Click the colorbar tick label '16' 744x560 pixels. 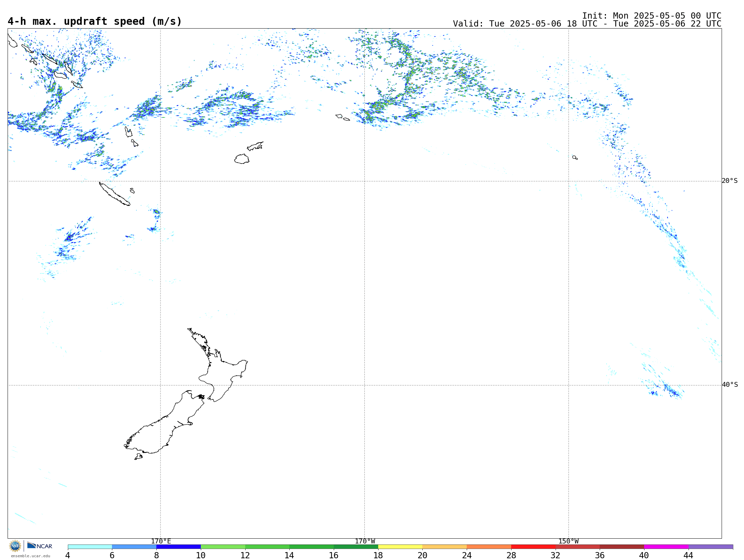point(334,555)
